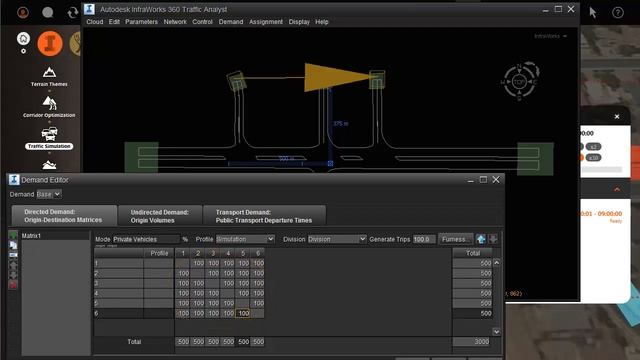640x360 pixels.
Task: Close the white panel with its X
Action: tap(617, 117)
